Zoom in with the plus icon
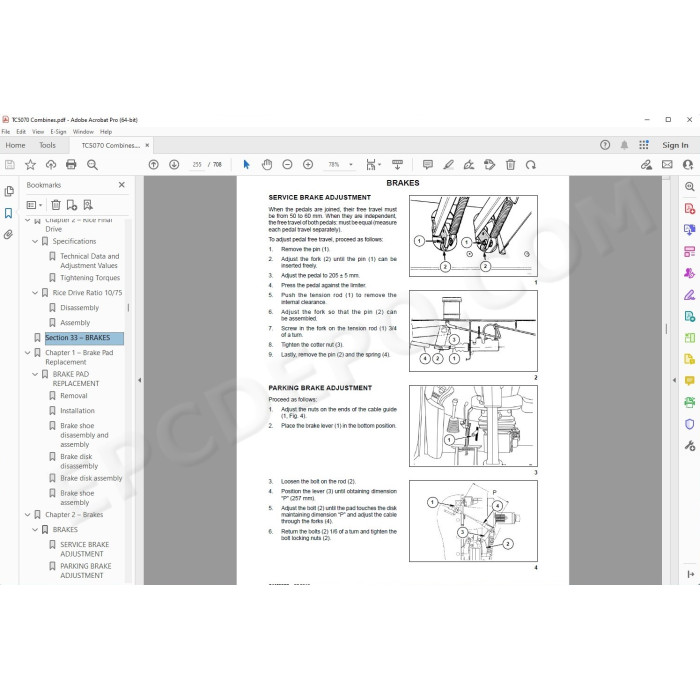Image resolution: width=700 pixels, height=700 pixels. click(x=308, y=165)
